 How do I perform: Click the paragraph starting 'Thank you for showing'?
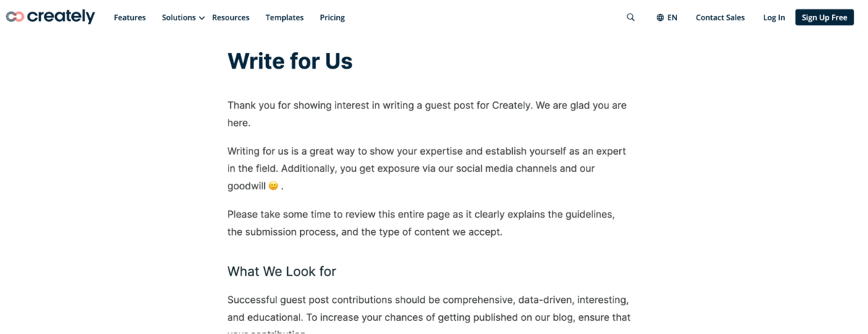pyautogui.click(x=427, y=114)
